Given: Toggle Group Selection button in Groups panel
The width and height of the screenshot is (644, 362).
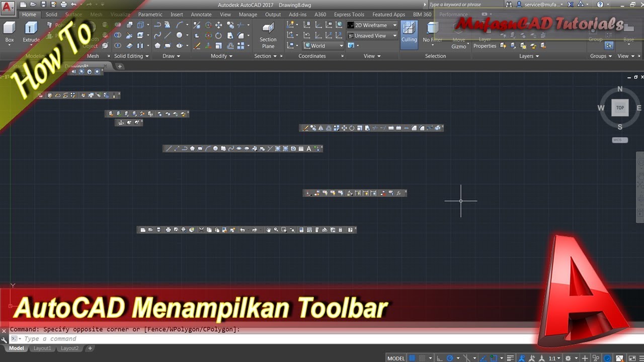Looking at the screenshot, I should click(x=609, y=46).
